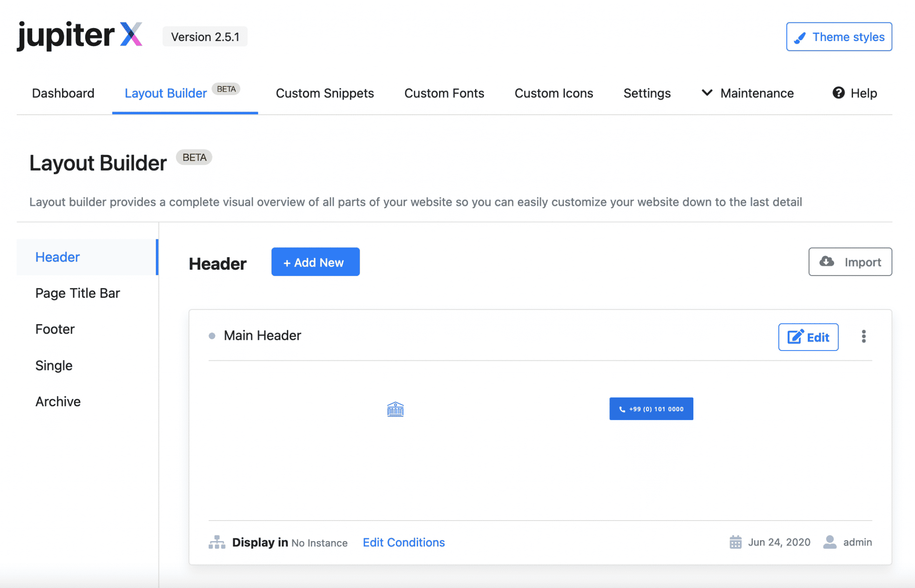Image resolution: width=915 pixels, height=588 pixels.
Task: Select Page Title Bar in sidebar
Action: pos(78,293)
